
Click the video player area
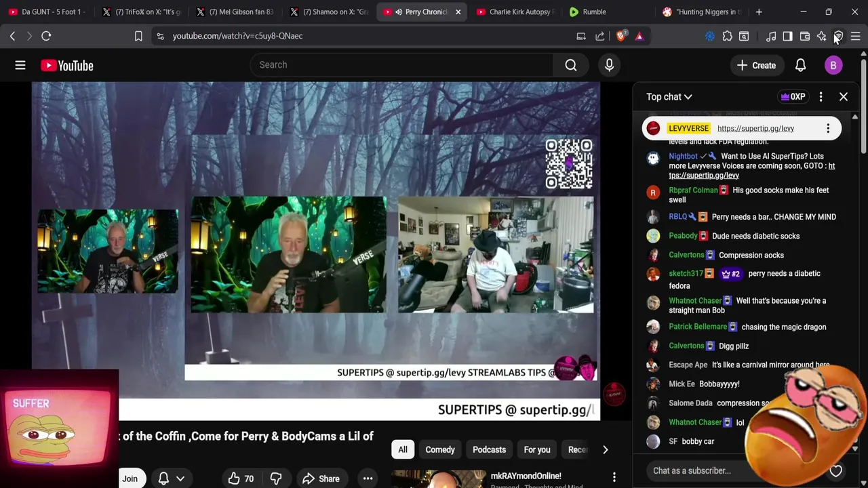pos(315,251)
